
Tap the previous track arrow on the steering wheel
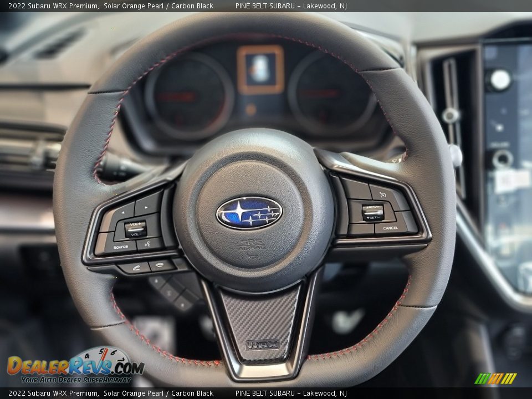tap(122, 213)
